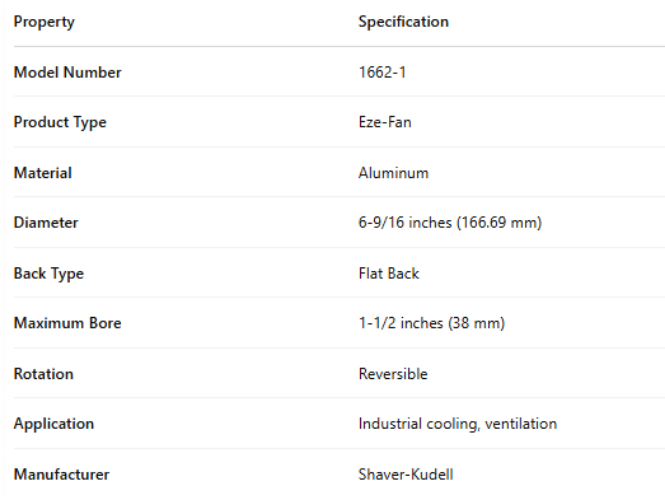
Task: Click the Flat Back value
Action: tap(389, 273)
